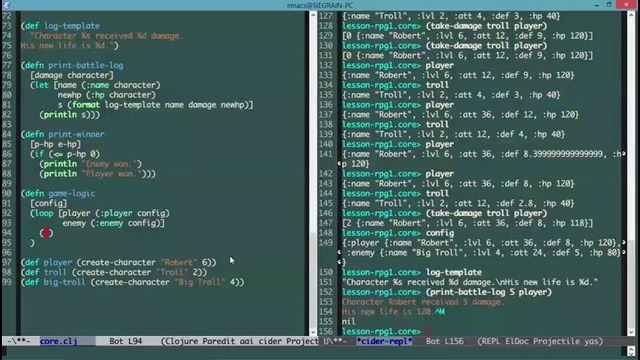
Task: Click 'print-battle-log' function name on line 77
Action: [86, 65]
